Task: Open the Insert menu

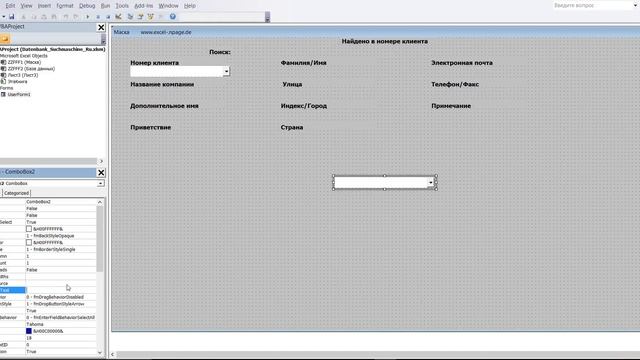Action: coord(44,6)
